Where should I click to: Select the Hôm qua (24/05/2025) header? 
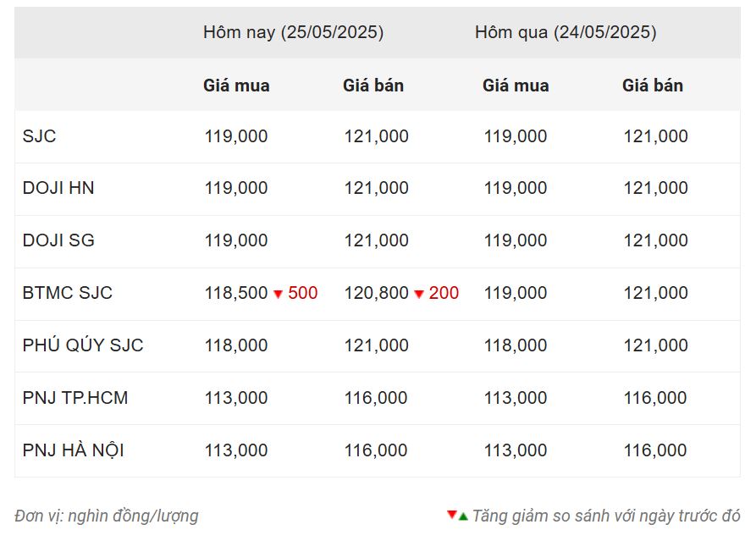pyautogui.click(x=566, y=32)
